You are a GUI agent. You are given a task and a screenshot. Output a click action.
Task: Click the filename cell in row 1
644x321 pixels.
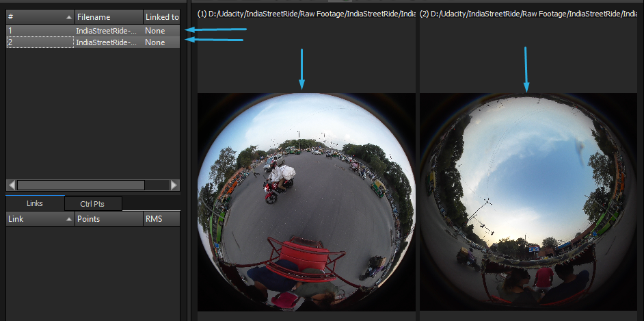tap(107, 30)
